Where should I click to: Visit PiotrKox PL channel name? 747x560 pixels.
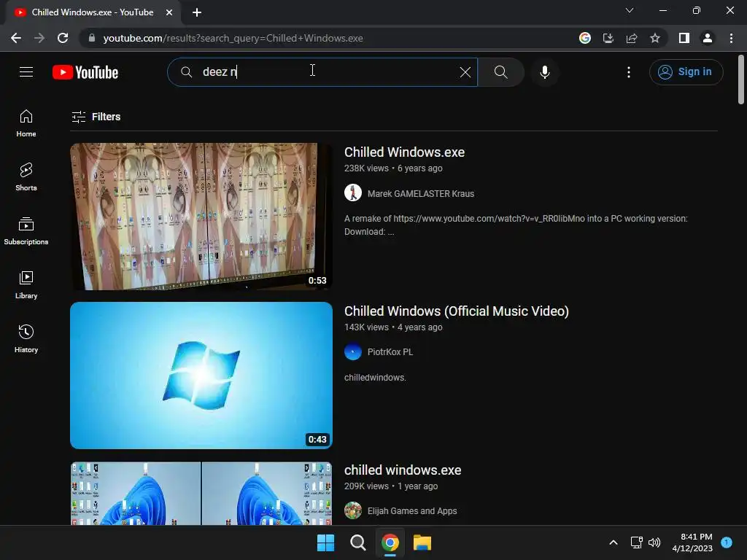[x=390, y=352]
